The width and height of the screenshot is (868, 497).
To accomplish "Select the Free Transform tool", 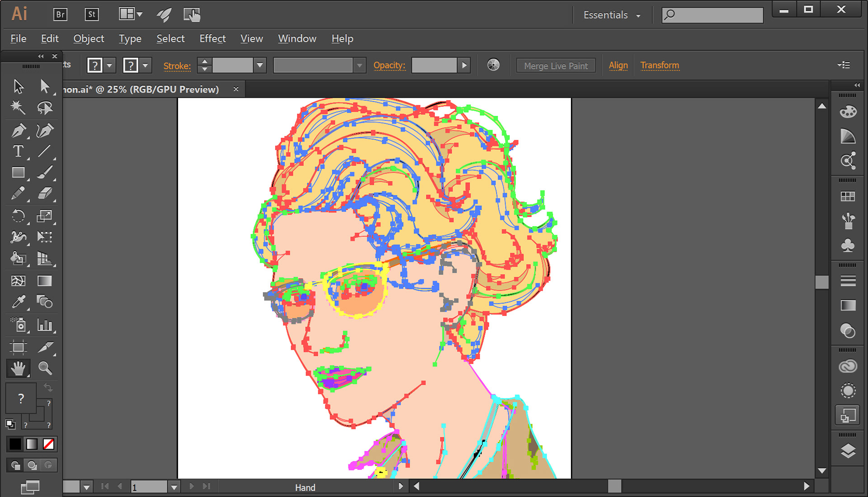I will coord(45,237).
